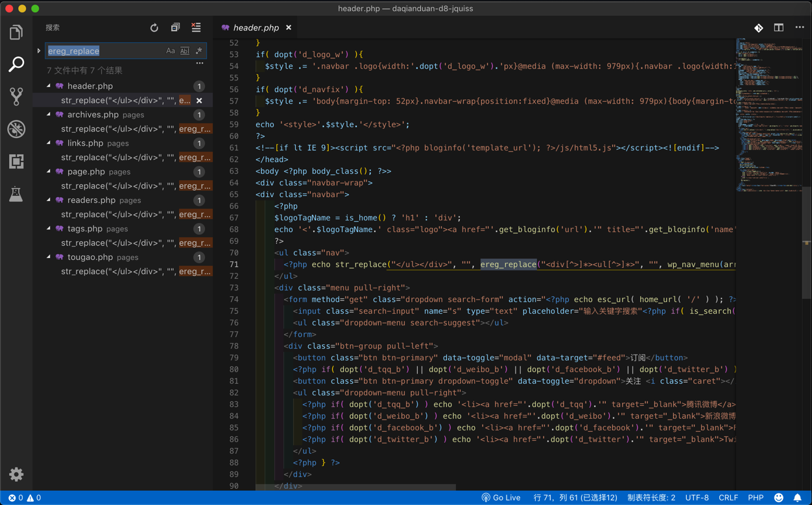This screenshot has height=505, width=812.
Task: Expand the replace field toggle arrow
Action: pos(39,51)
